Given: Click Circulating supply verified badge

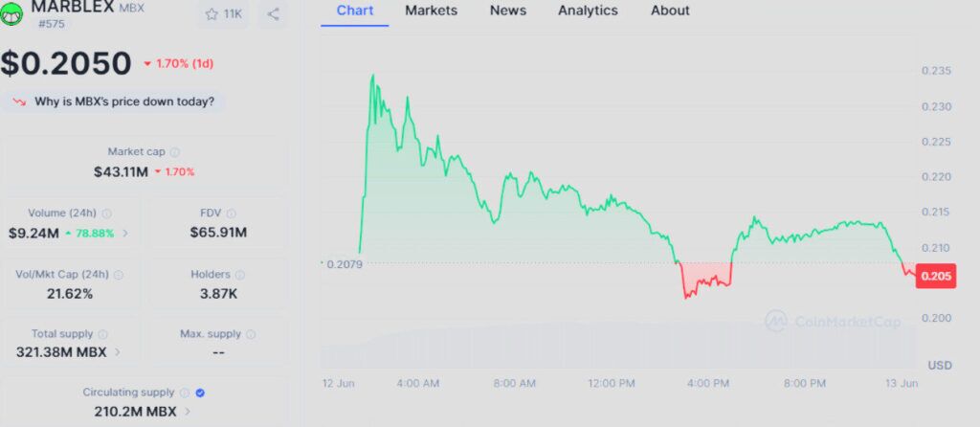Looking at the screenshot, I should coord(199,393).
